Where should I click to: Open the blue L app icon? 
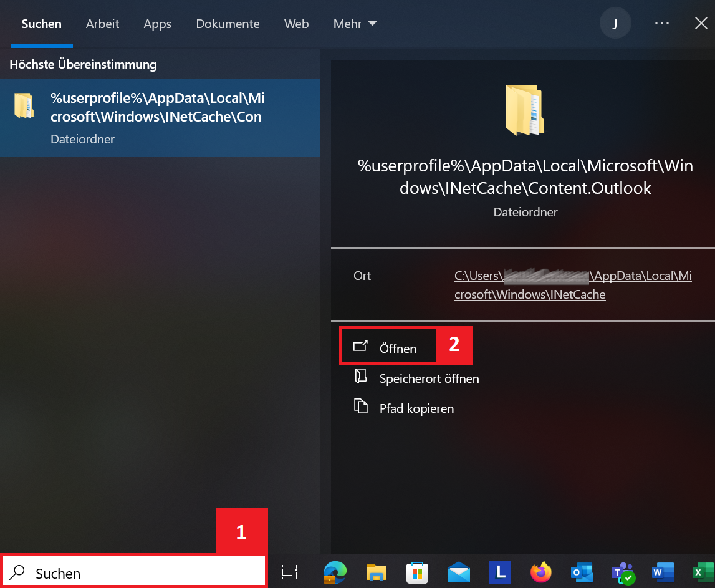(500, 572)
